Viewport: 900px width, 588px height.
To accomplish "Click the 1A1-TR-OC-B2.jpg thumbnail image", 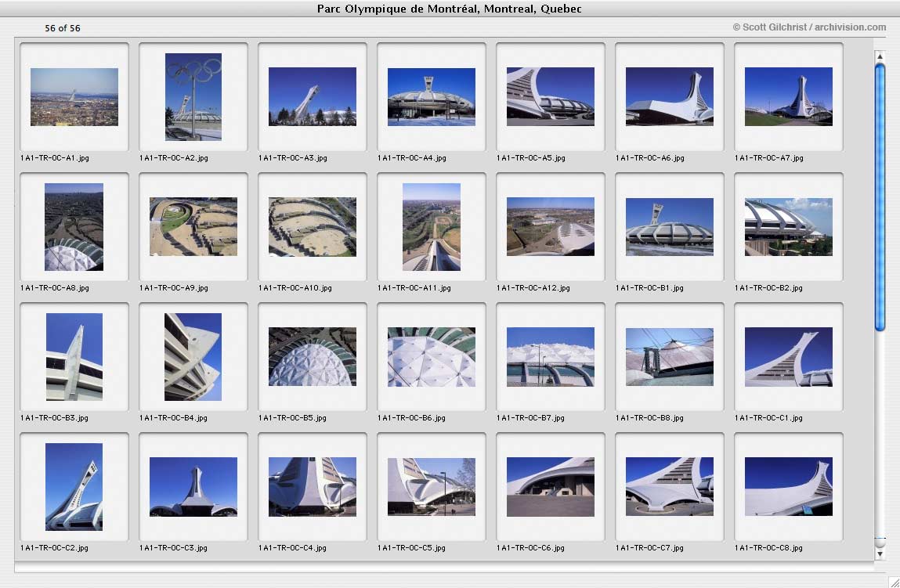I will pos(789,227).
